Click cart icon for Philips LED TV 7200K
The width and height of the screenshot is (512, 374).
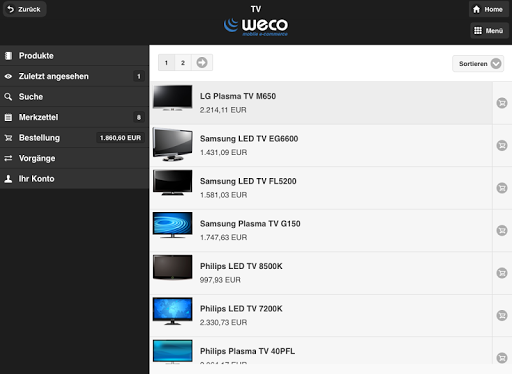(502, 315)
